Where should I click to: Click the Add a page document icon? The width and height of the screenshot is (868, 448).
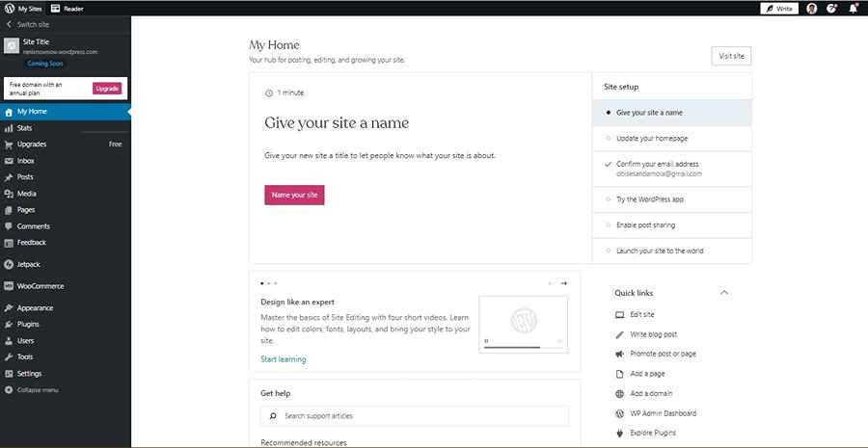[x=619, y=374]
